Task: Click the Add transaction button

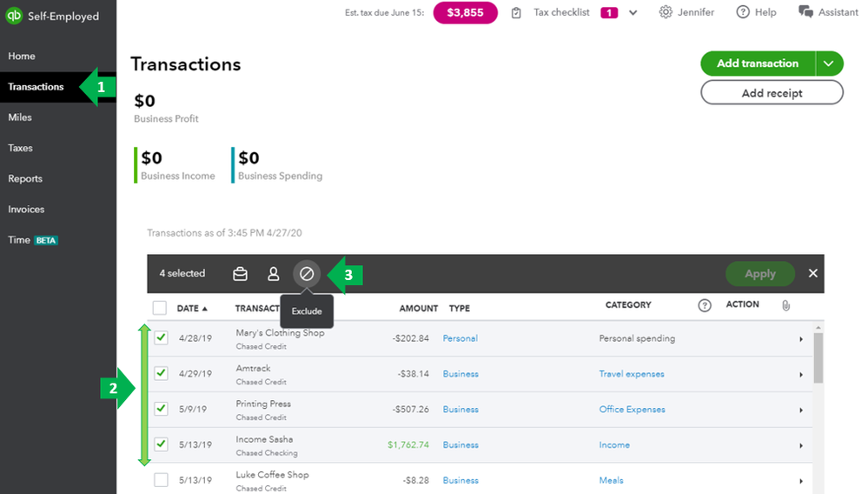Action: coord(758,63)
